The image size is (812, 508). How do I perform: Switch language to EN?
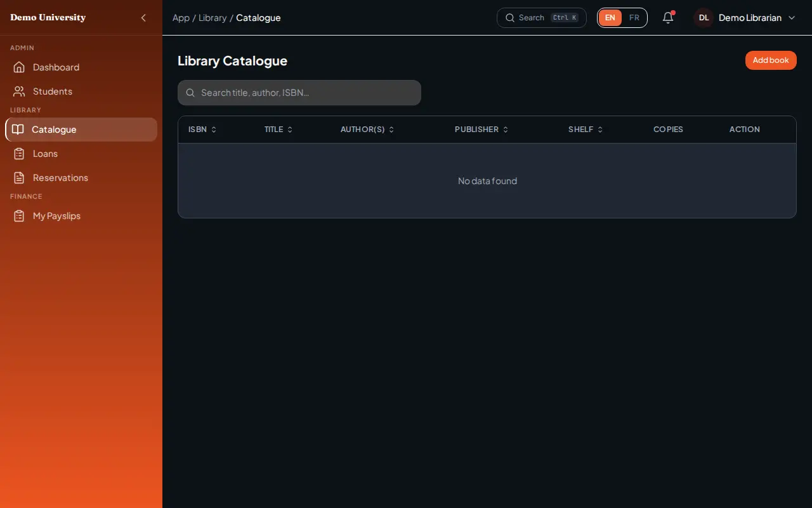point(610,18)
